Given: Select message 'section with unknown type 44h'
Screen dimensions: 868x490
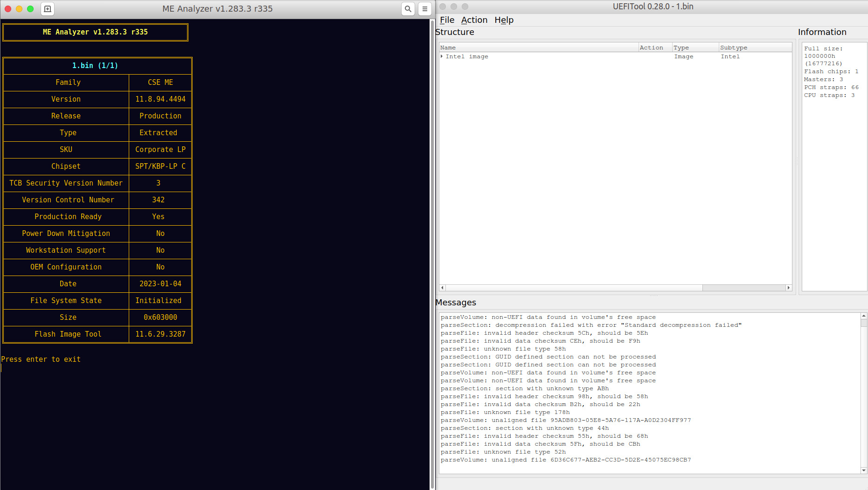Looking at the screenshot, I should [x=525, y=428].
